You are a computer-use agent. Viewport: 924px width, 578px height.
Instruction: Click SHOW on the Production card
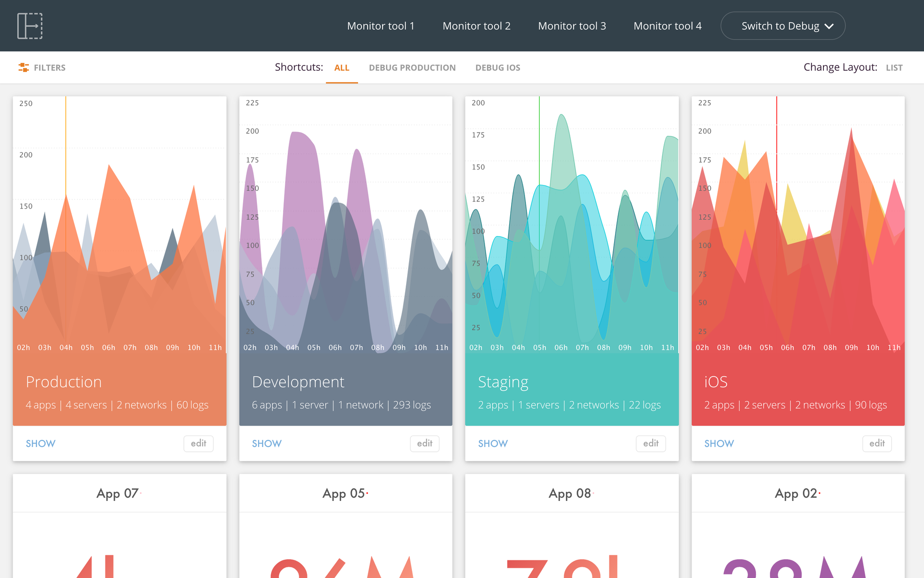point(40,444)
